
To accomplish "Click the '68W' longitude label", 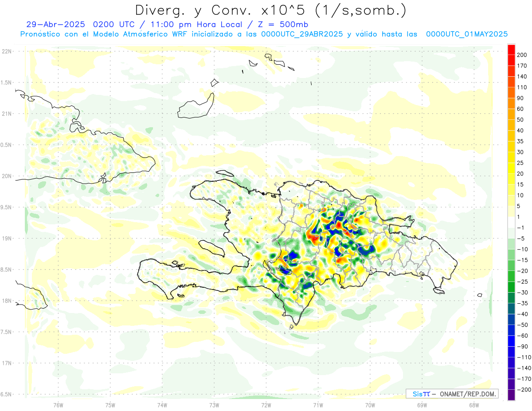I will 474,405.
